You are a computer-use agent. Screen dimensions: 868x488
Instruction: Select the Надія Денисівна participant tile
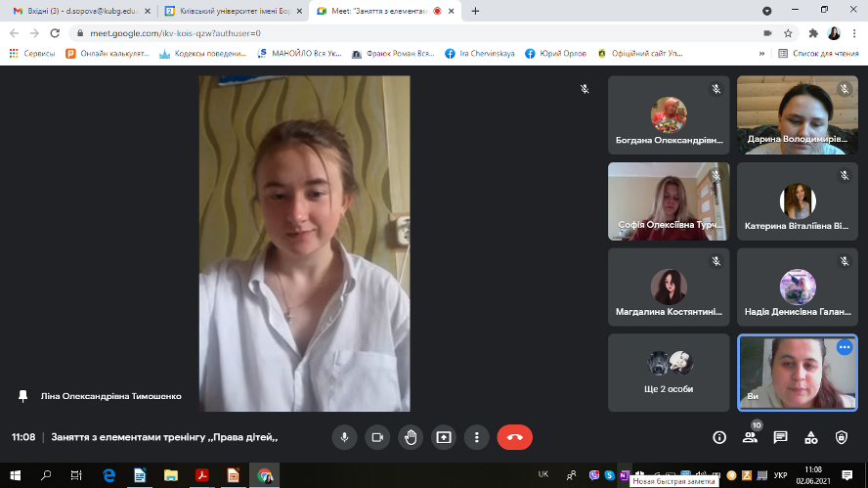(798, 287)
